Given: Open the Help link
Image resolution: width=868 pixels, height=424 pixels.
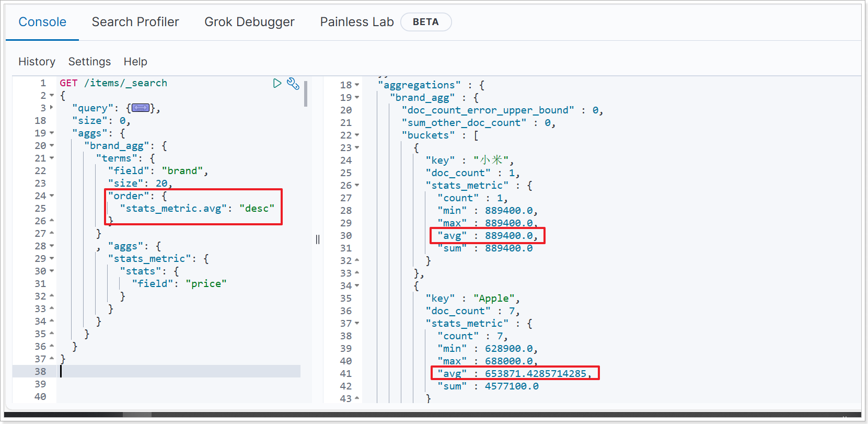Looking at the screenshot, I should coord(135,62).
